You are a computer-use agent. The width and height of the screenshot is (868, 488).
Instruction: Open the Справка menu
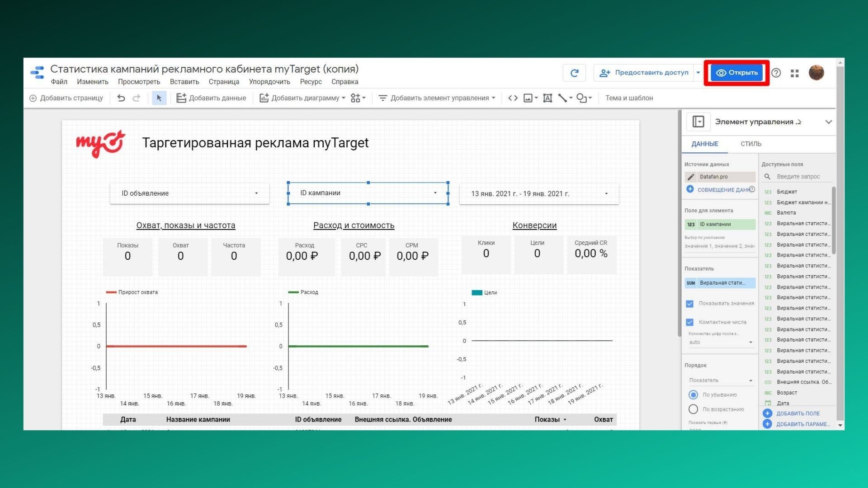(x=344, y=82)
